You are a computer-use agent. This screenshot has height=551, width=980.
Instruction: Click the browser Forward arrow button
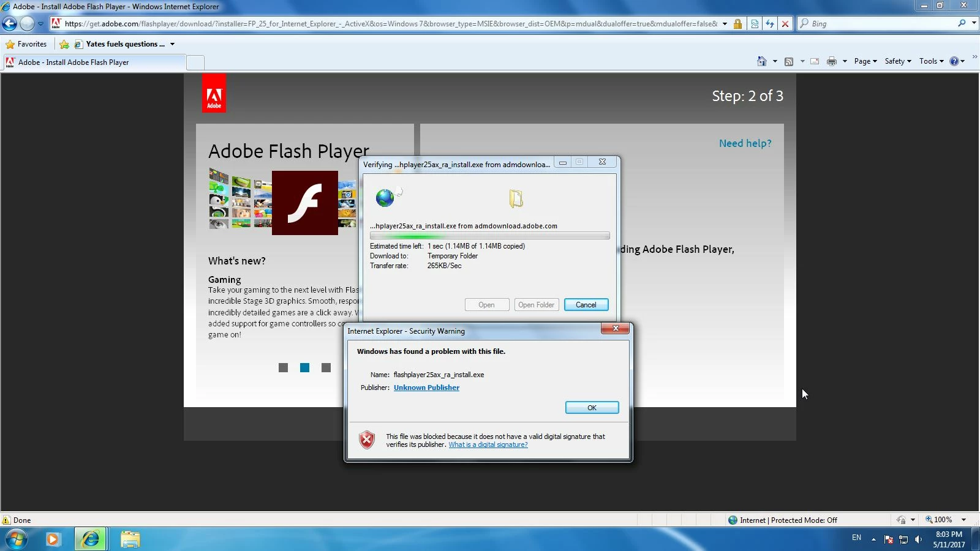coord(27,24)
